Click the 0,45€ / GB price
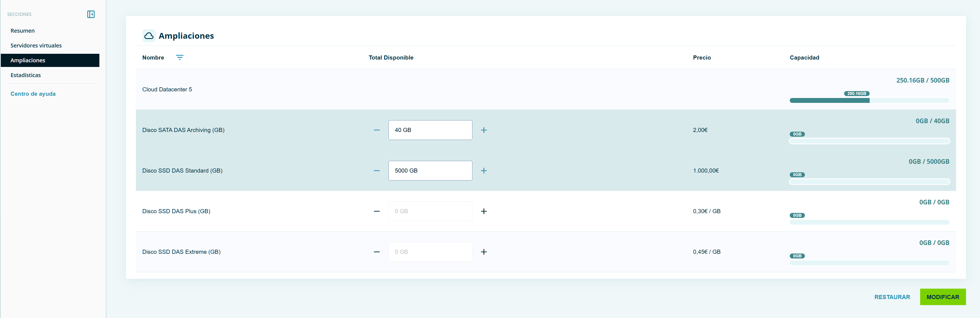The image size is (980, 318). [707, 252]
